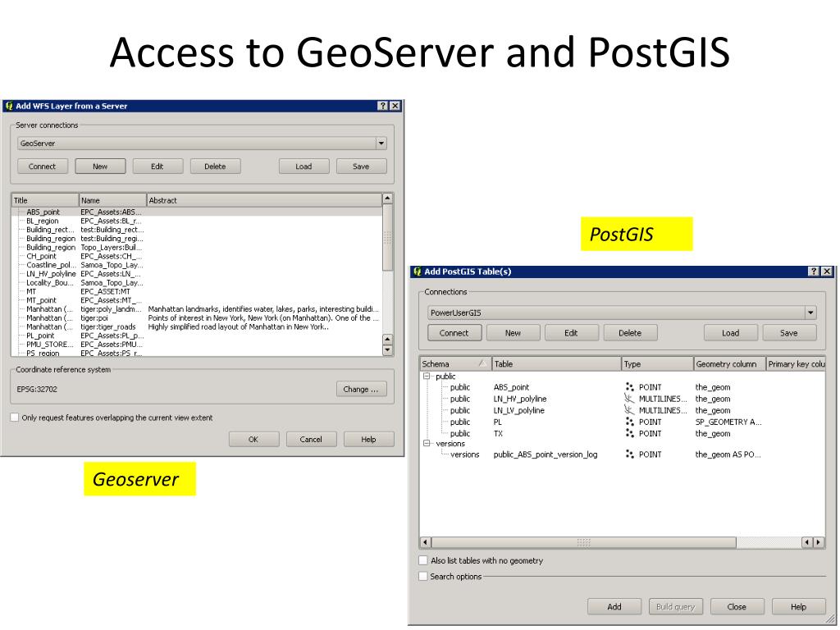Click Help in the WFS dialog

[368, 440]
